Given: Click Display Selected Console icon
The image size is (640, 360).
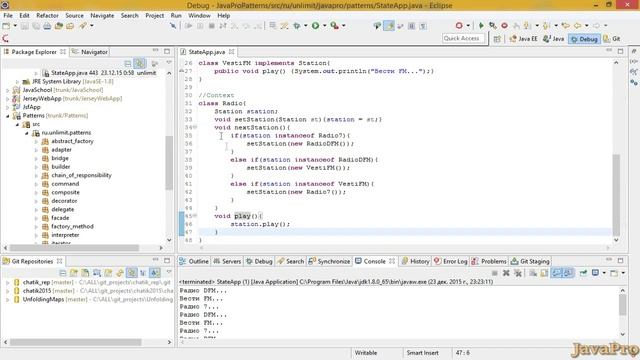Looking at the screenshot, I should (x=596, y=273).
